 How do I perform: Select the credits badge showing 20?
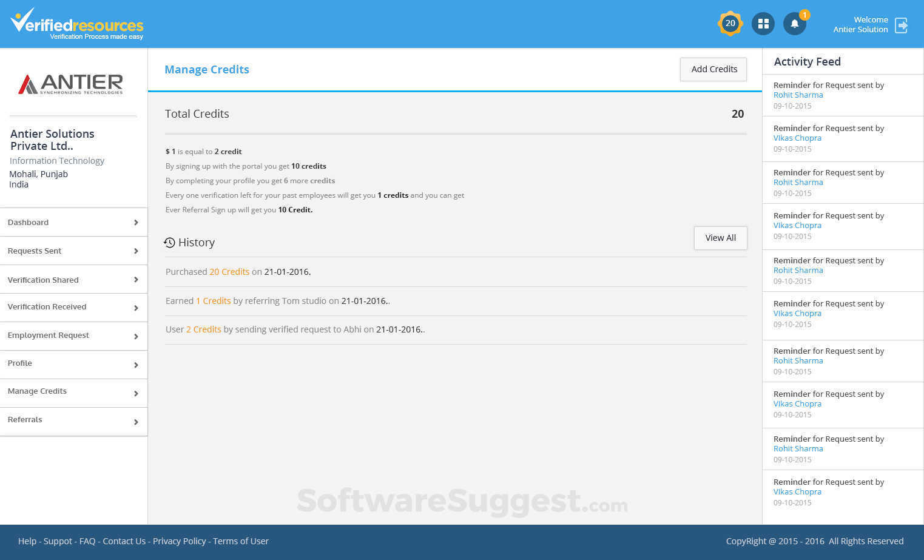pos(730,23)
